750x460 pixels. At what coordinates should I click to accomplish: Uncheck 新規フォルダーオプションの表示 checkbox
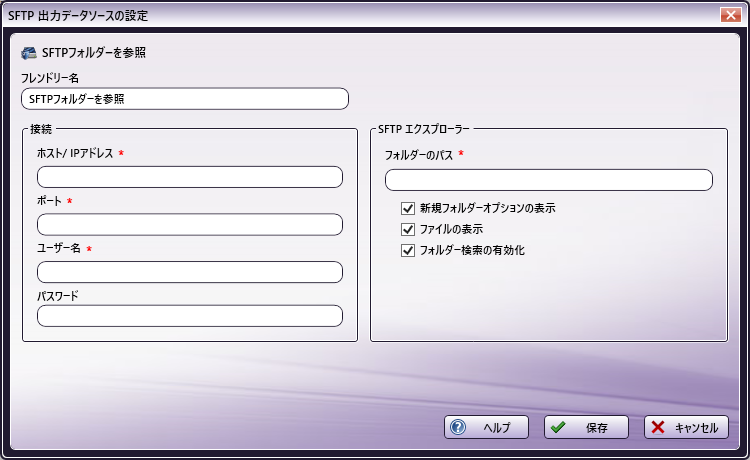coord(408,208)
